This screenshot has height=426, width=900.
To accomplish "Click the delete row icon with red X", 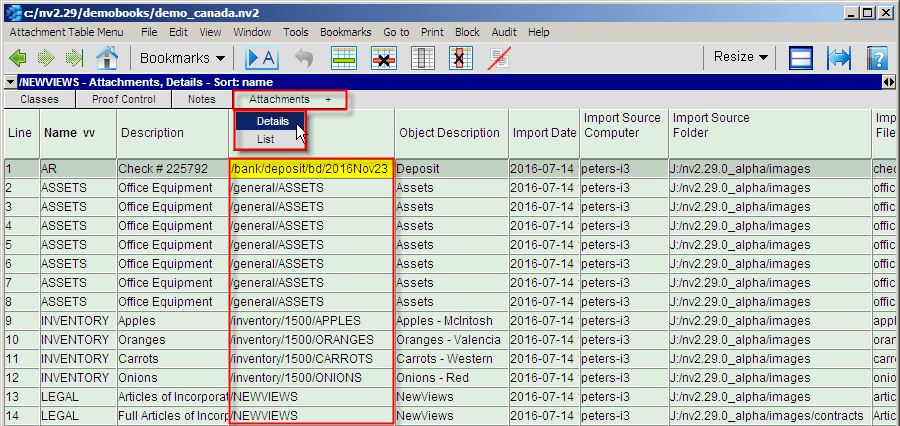I will (384, 57).
